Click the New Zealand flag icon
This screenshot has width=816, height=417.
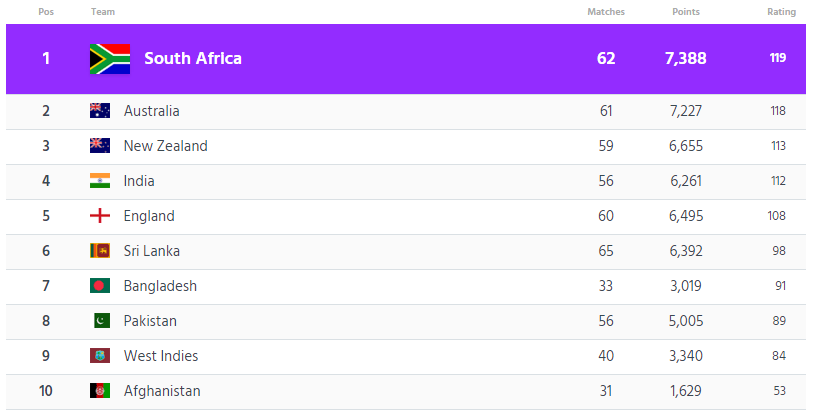pos(100,146)
